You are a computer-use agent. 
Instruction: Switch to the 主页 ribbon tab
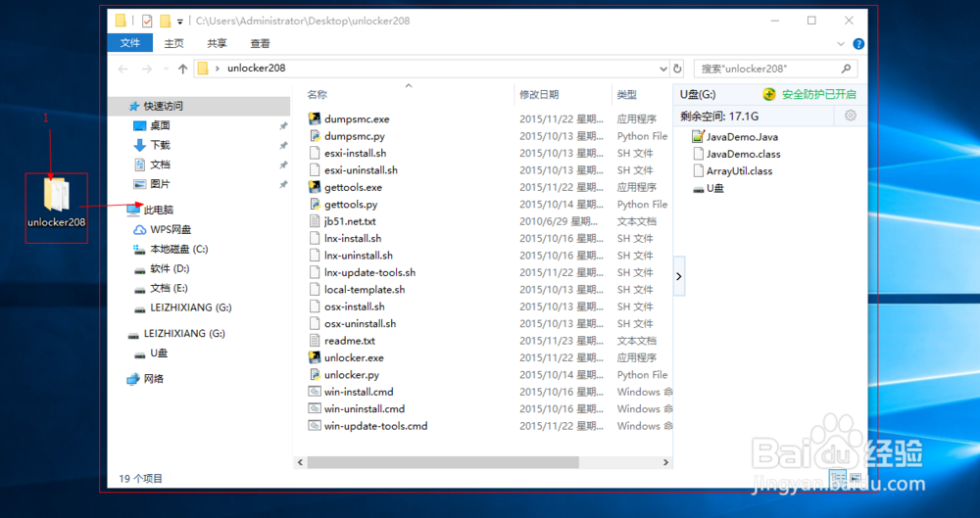coord(173,44)
